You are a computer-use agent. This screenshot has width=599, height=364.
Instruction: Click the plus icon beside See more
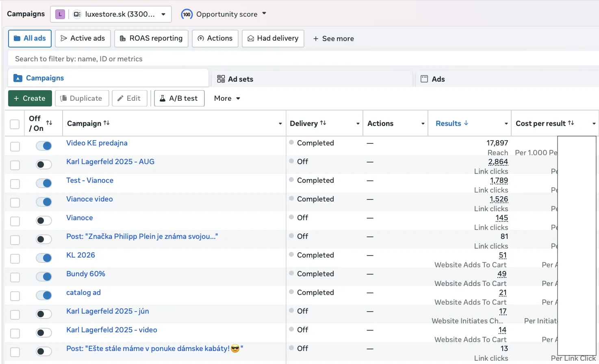tap(316, 39)
